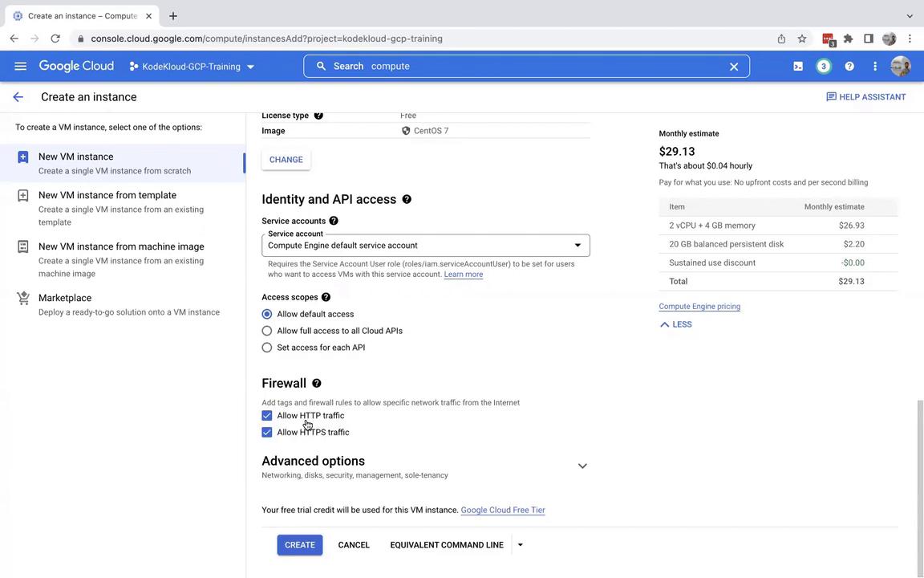Open Chrome profile avatar in toolbar
Image resolution: width=924 pixels, height=578 pixels.
coord(889,39)
